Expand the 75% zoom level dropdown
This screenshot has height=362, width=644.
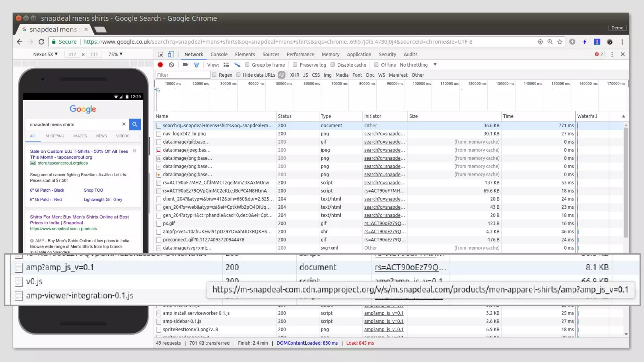coord(115,54)
